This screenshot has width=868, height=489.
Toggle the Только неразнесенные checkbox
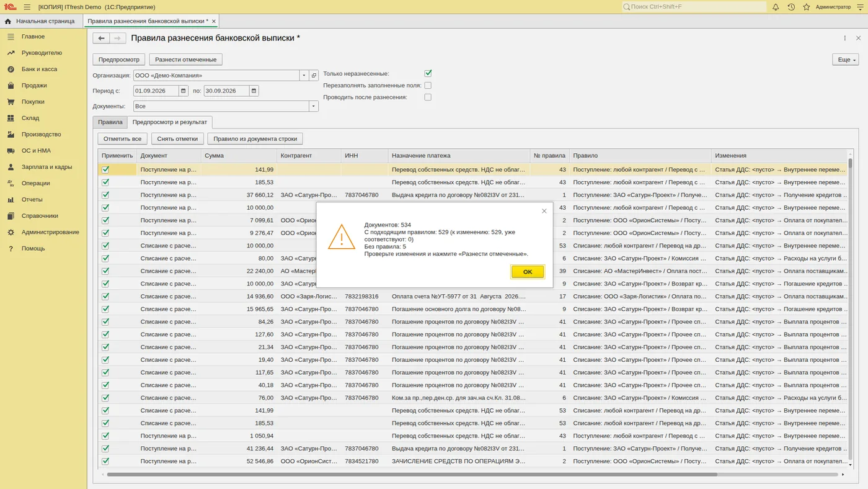click(428, 73)
